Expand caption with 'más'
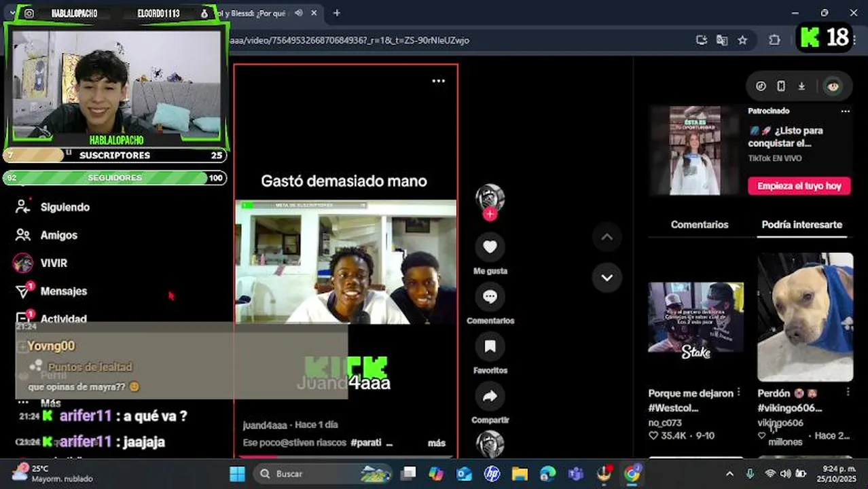The width and height of the screenshot is (868, 489). pyautogui.click(x=437, y=443)
